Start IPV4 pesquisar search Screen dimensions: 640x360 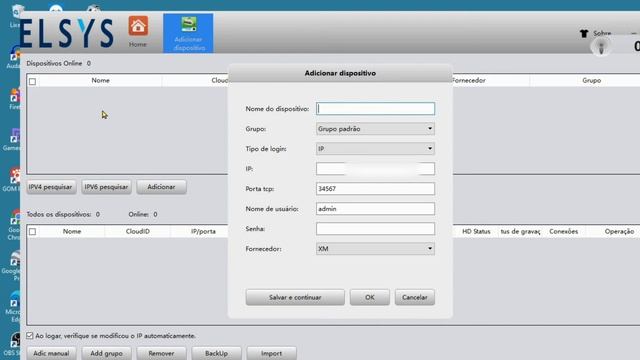click(x=51, y=187)
